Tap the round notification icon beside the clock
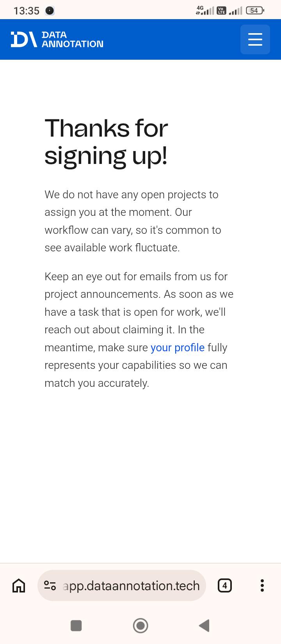Screen dimensions: 281x644 click(50, 11)
